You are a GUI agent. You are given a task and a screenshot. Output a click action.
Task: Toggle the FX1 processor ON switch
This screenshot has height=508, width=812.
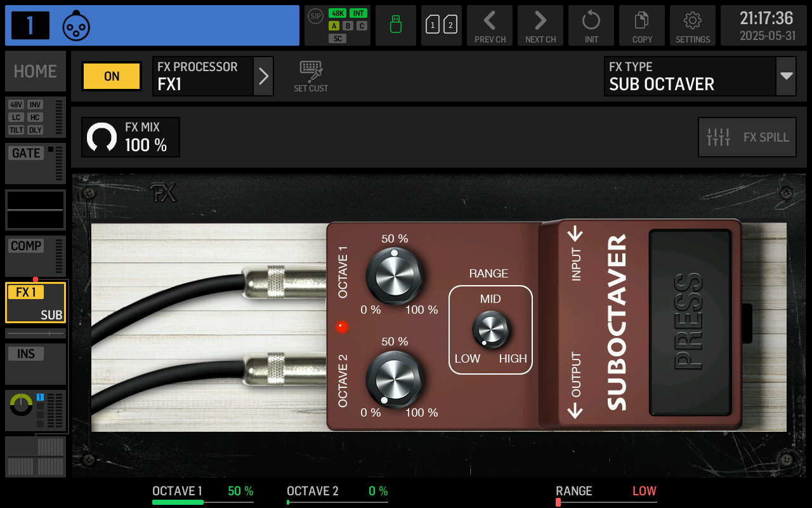111,76
